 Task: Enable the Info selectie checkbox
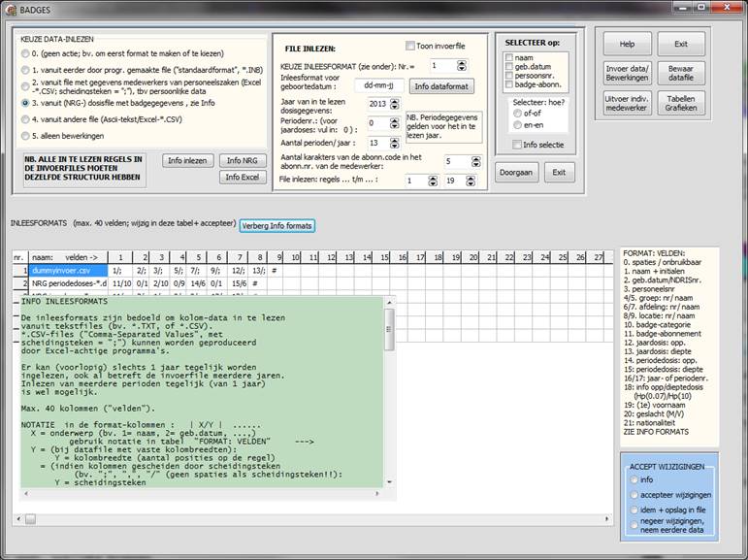click(x=517, y=145)
